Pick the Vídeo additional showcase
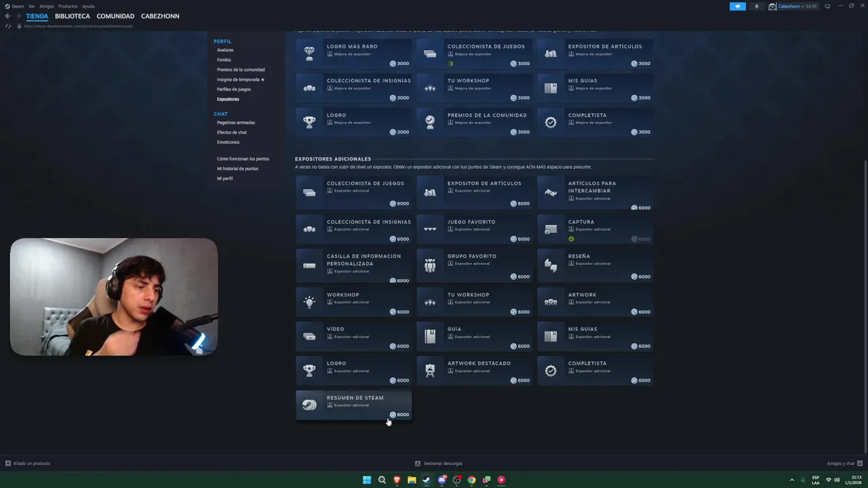 click(354, 336)
